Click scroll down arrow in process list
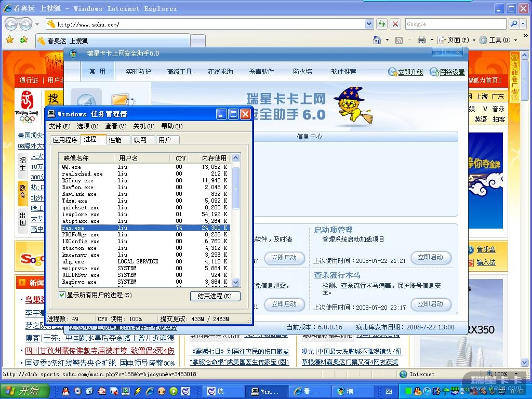532x399 pixels. pyautogui.click(x=236, y=282)
